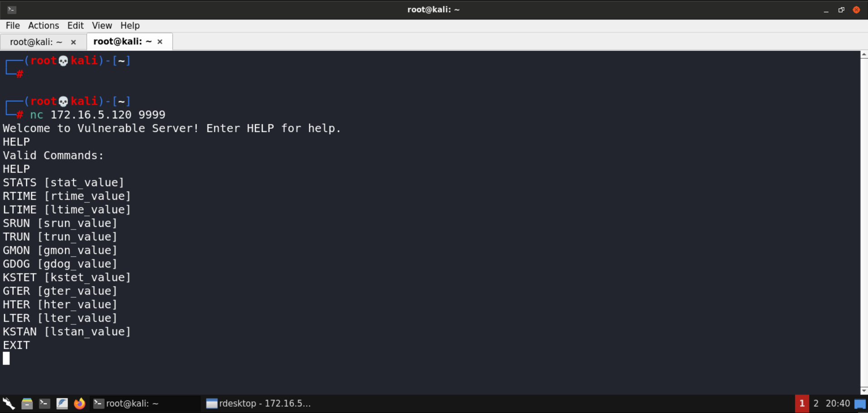The width and height of the screenshot is (868, 413).
Task: Click the blue show desktop icon
Action: click(860, 404)
